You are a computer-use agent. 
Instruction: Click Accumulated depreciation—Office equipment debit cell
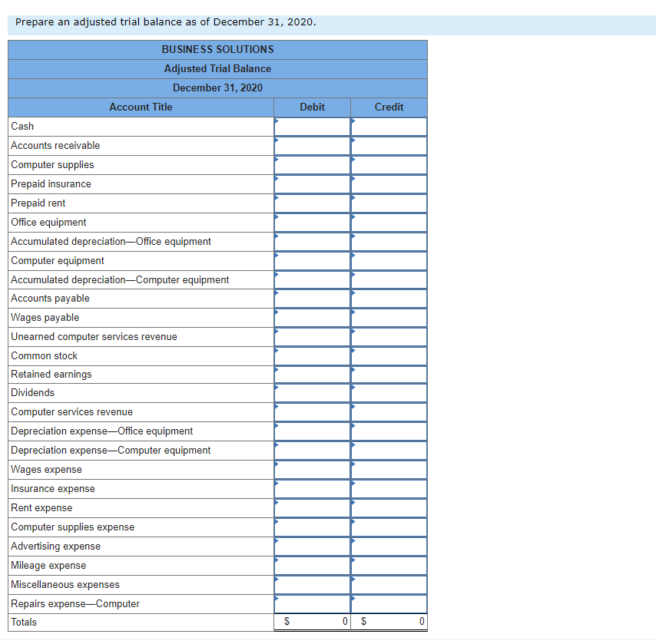312,242
